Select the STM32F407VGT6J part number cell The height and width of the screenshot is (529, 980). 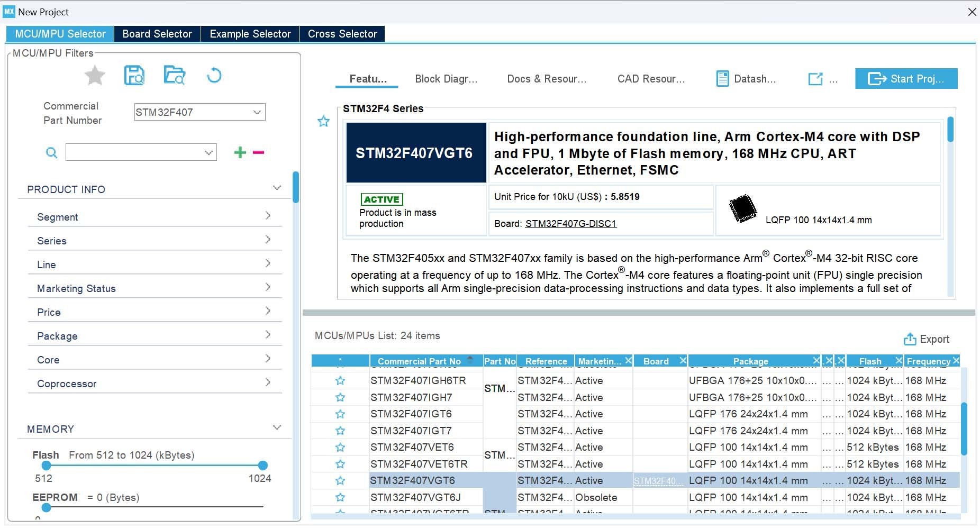(x=426, y=498)
